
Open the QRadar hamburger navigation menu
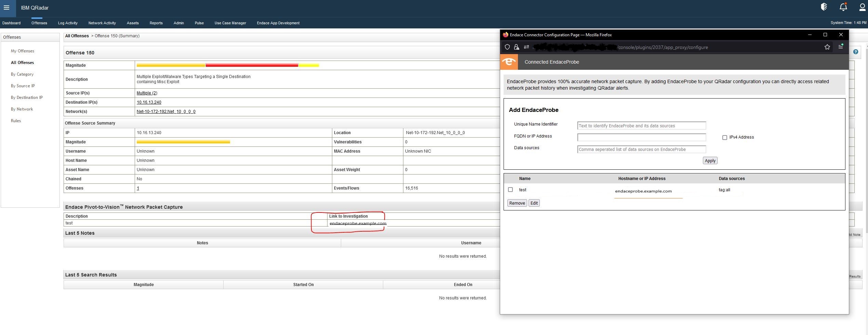click(6, 8)
